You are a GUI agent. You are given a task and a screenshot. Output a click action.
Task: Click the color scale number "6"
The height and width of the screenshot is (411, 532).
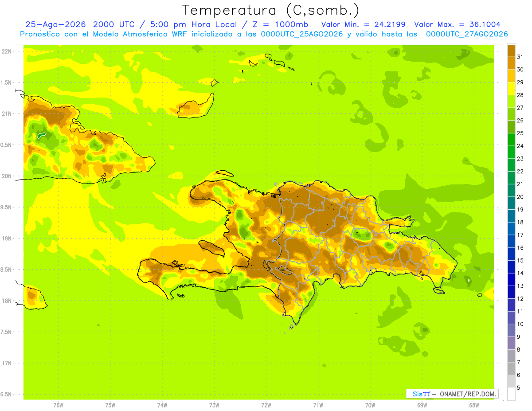(519, 375)
